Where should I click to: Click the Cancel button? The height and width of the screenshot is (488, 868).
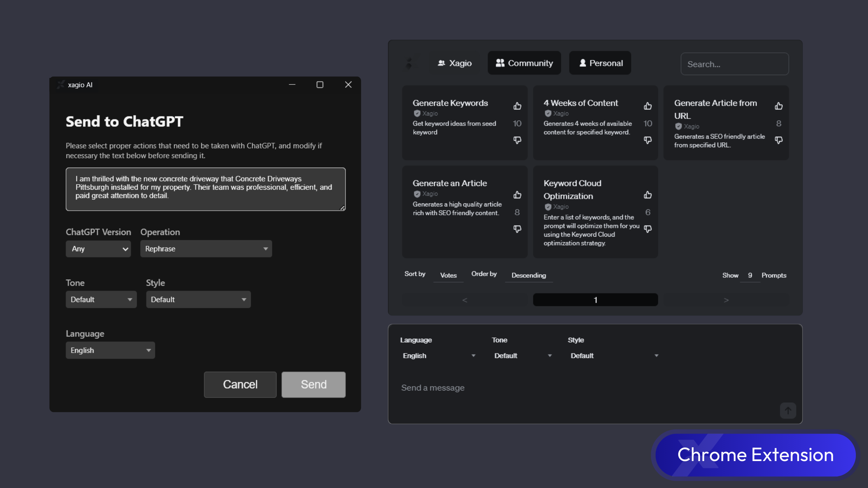click(240, 384)
